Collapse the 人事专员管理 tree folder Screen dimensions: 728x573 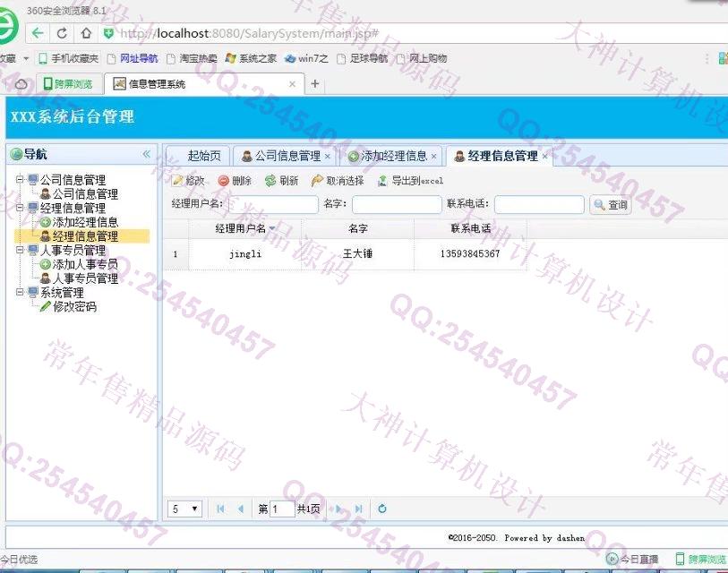tap(20, 250)
